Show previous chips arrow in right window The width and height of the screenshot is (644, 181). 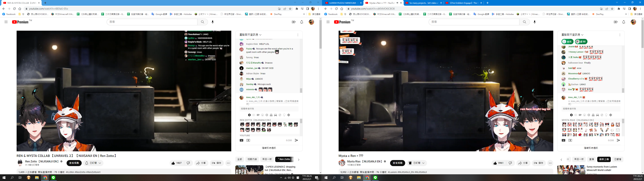point(561,160)
